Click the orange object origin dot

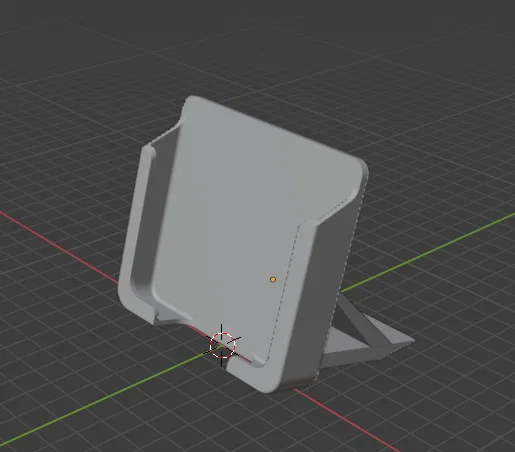(x=273, y=280)
